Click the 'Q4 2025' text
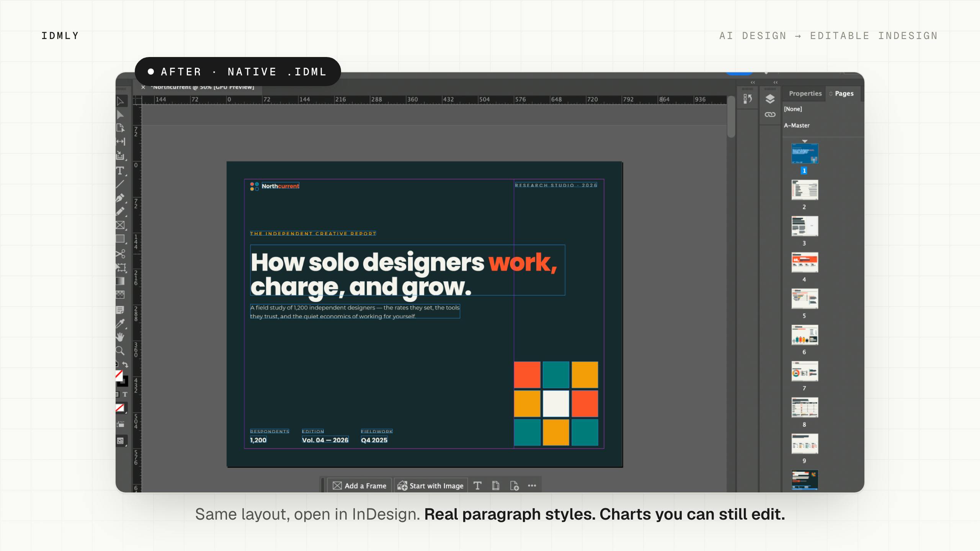Screen dimensions: 980x551 [374, 440]
